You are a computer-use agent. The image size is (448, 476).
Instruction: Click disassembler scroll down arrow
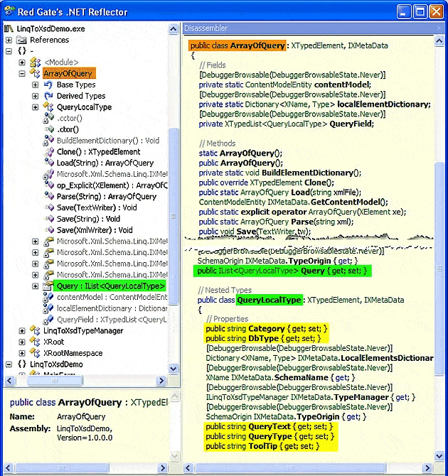click(x=439, y=455)
